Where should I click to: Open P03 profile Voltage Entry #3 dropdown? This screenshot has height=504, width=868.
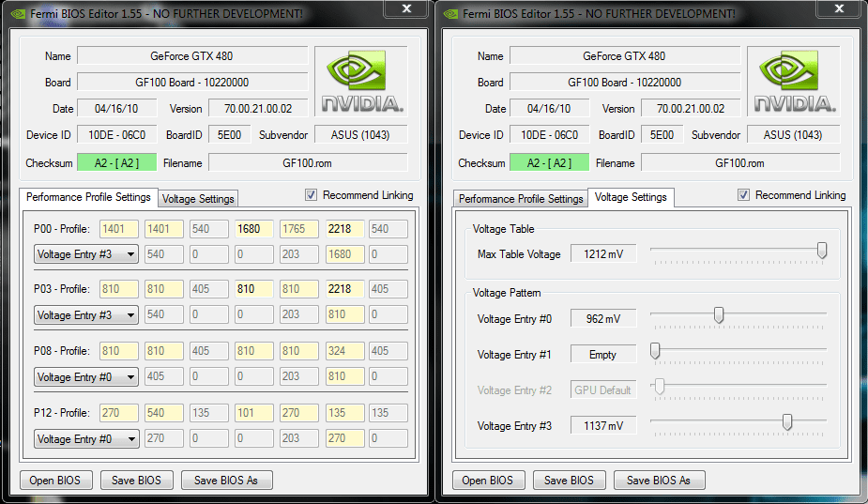[x=86, y=315]
